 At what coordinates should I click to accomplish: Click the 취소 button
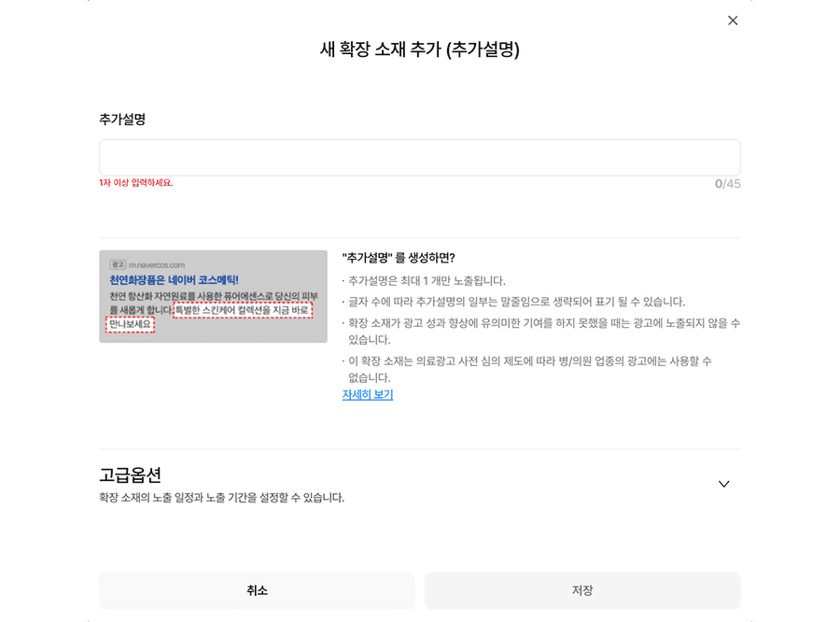257,590
